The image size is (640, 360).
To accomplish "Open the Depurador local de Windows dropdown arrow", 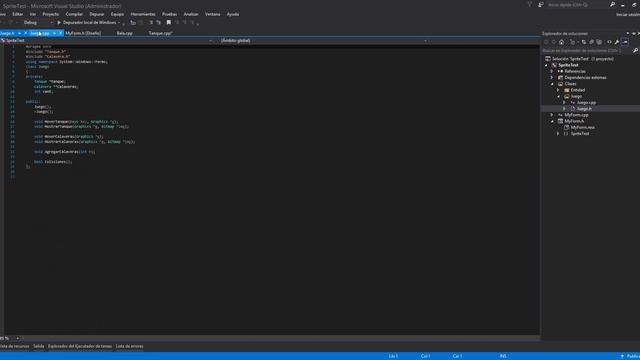I will 119,22.
